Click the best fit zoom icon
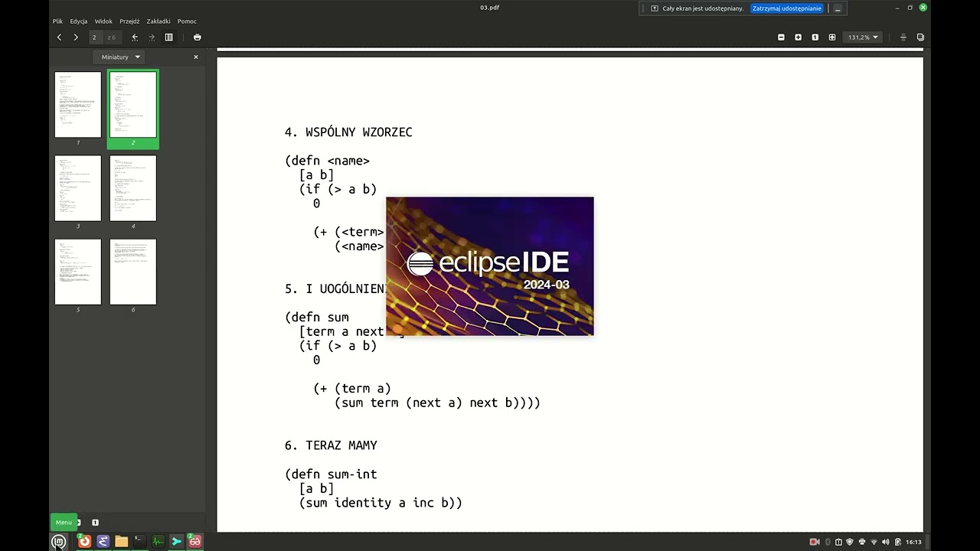This screenshot has height=551, width=980. pyautogui.click(x=832, y=37)
